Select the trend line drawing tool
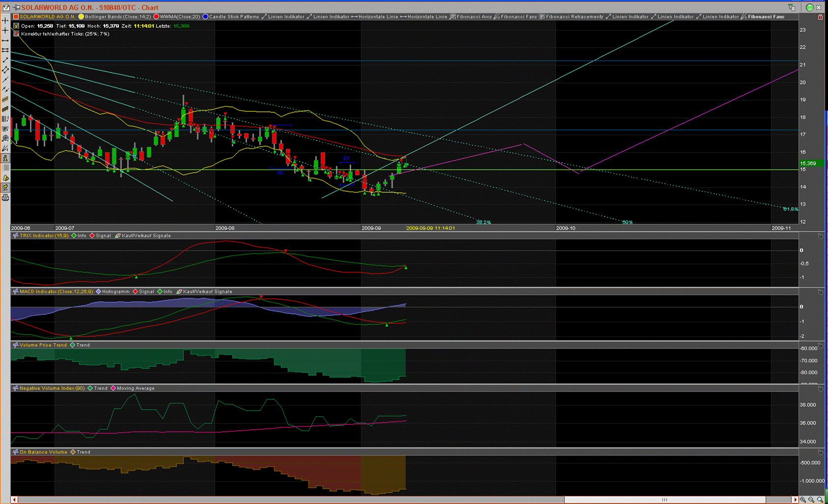The width and height of the screenshot is (828, 504). pos(5,60)
